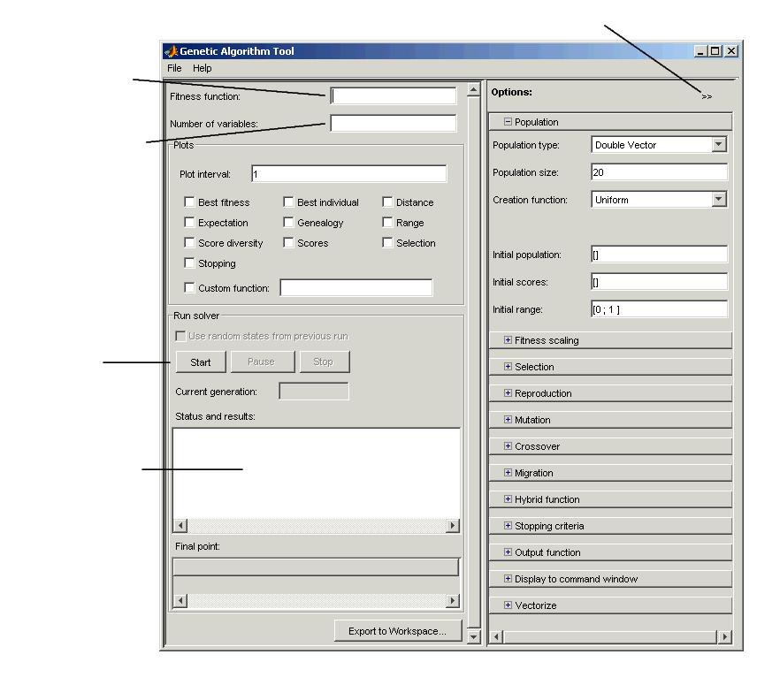Expand the Stopping criteria section

point(508,526)
